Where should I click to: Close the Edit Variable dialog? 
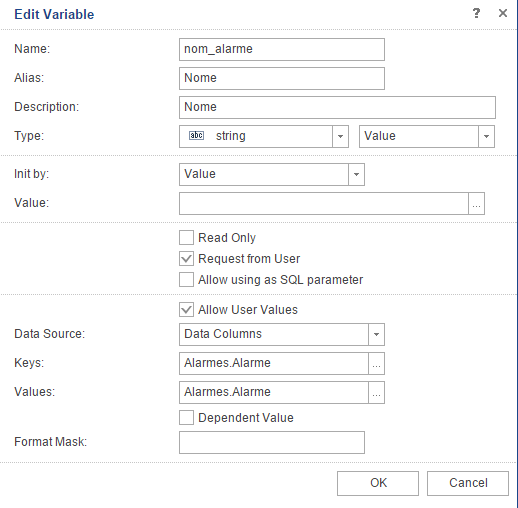503,13
